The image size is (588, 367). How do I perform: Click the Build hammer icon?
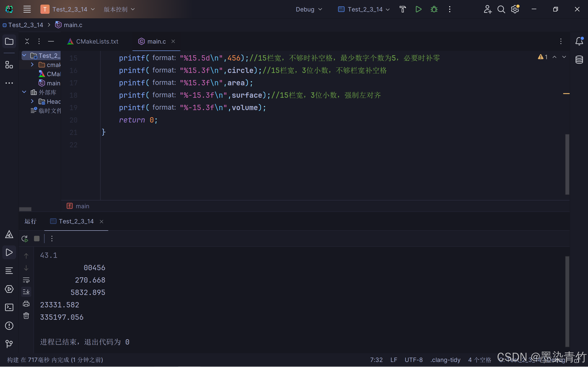403,9
